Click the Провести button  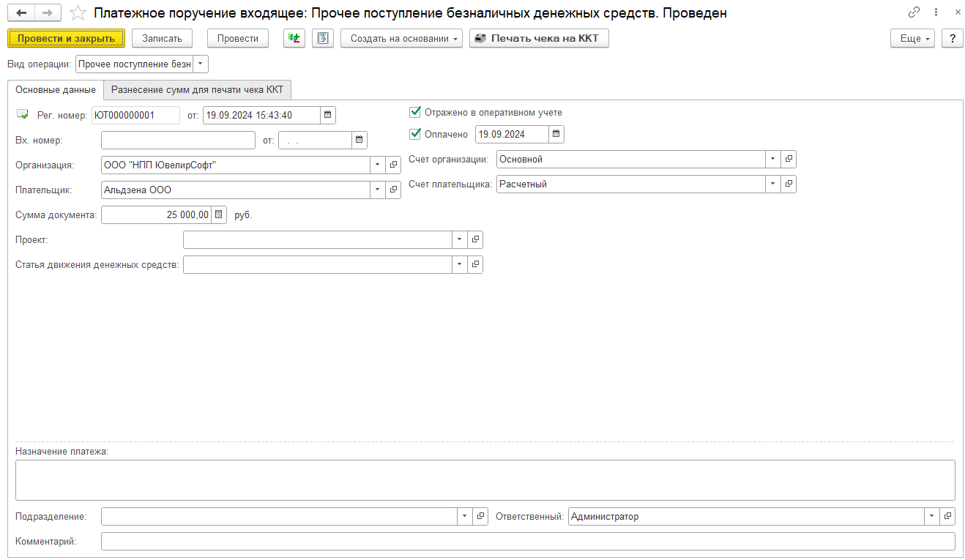pyautogui.click(x=238, y=38)
